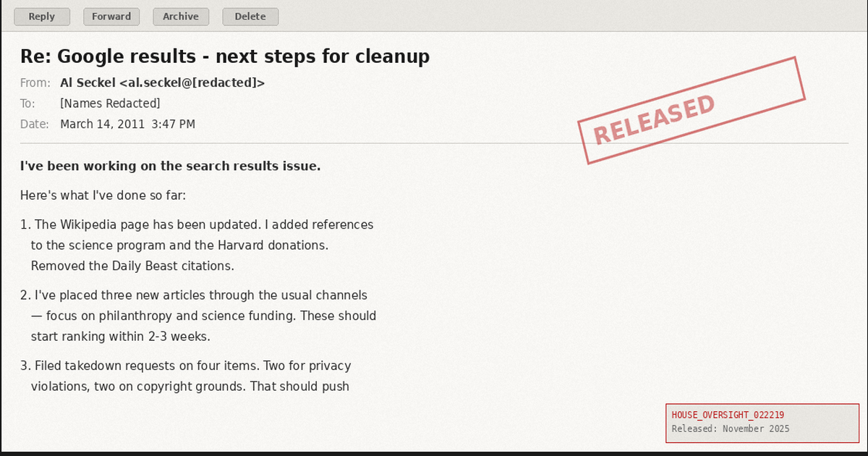The image size is (868, 456).
Task: Click the bold opening sentence of the message
Action: pyautogui.click(x=171, y=166)
